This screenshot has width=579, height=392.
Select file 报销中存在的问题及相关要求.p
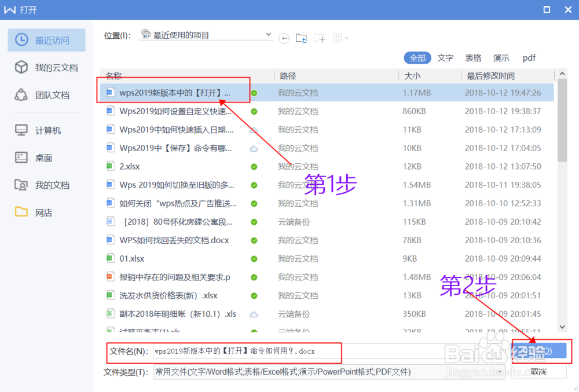point(327,277)
